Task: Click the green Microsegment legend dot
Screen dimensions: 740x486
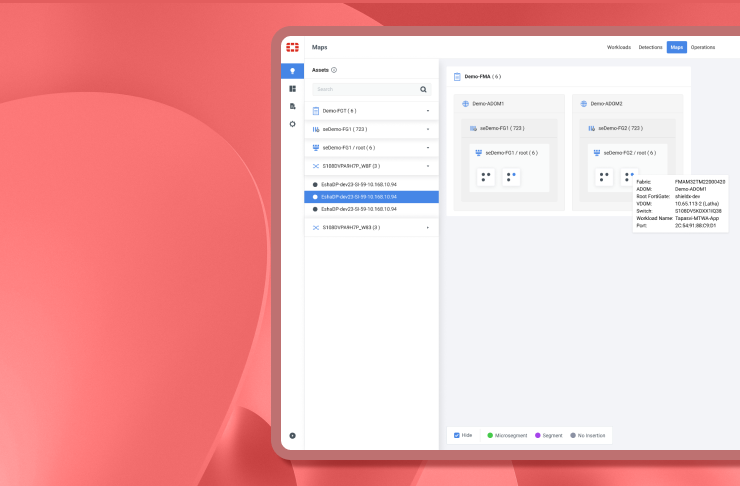Action: click(x=490, y=436)
